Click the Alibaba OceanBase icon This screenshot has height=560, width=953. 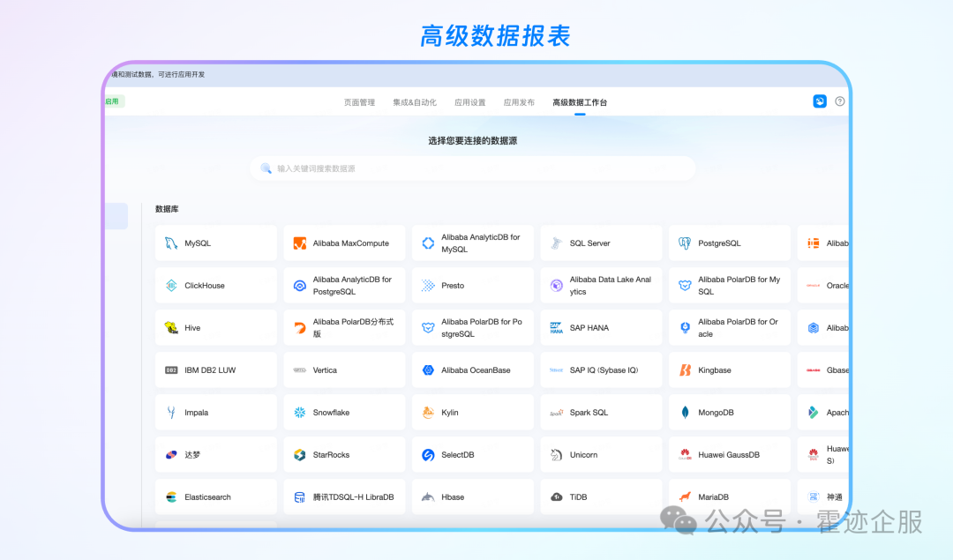(x=428, y=370)
